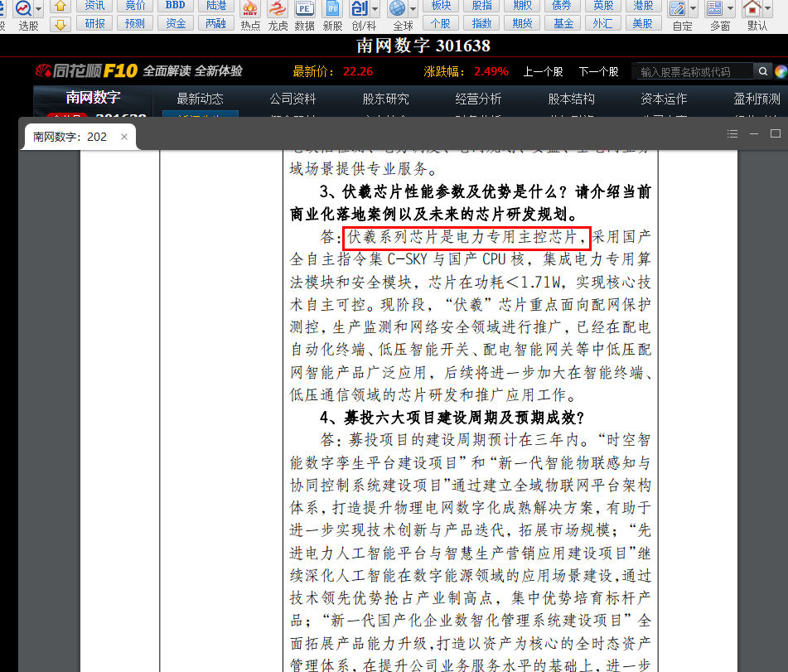Expand the 全球 dropdown arrow
The image size is (788, 672).
[413, 8]
